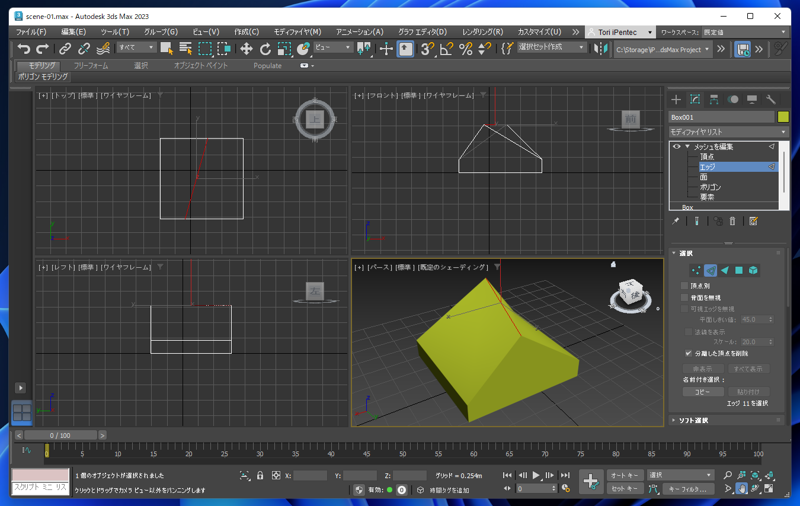Open the key filter 選択 dropdown
This screenshot has width=800, height=506.
(x=680, y=475)
